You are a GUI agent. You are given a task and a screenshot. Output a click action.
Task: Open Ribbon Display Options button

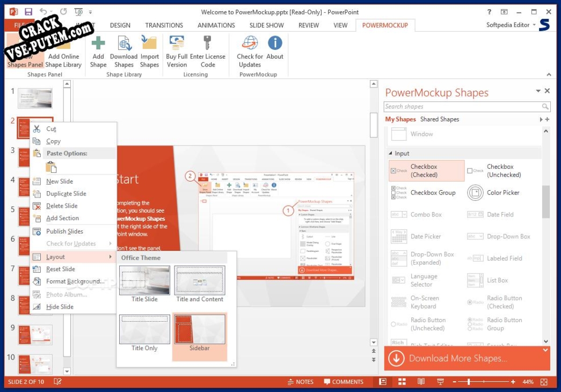(x=504, y=12)
